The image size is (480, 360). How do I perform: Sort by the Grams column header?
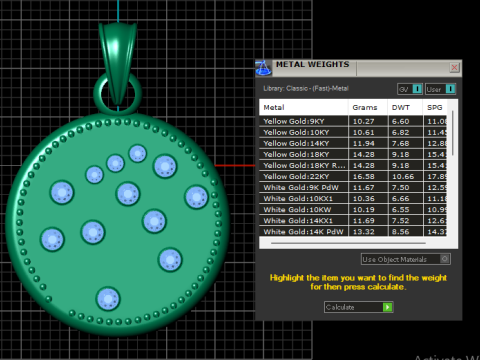pyautogui.click(x=368, y=107)
